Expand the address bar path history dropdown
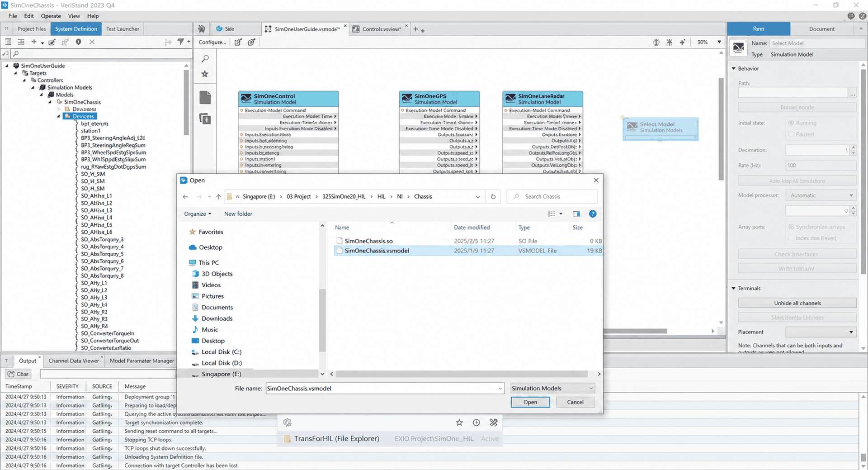The image size is (868, 470). tap(478, 197)
